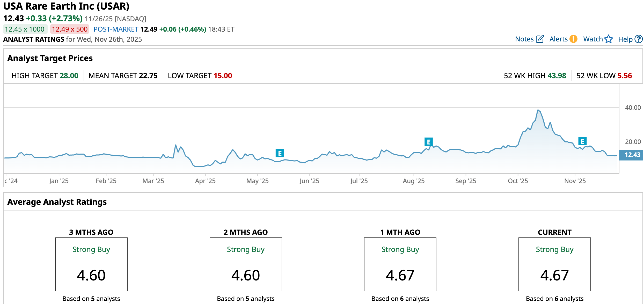Click the Notes pencil edit icon
This screenshot has width=644, height=304.
tap(540, 39)
